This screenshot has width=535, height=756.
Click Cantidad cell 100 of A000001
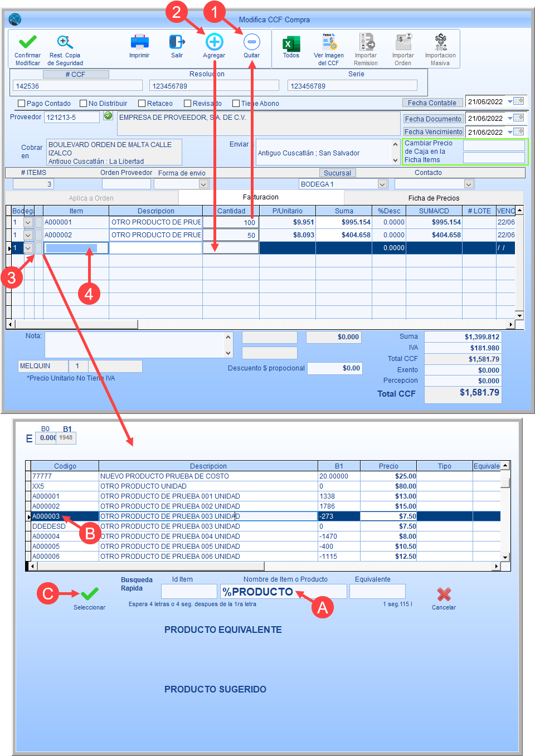[x=231, y=222]
